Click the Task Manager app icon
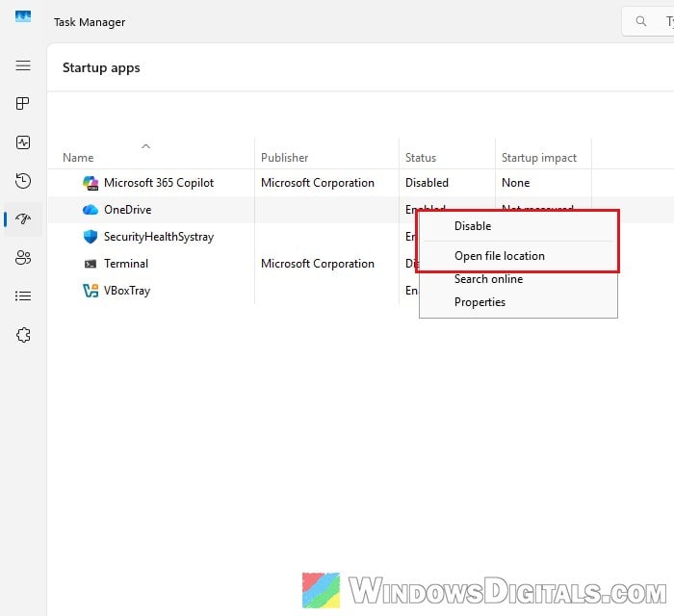This screenshot has width=674, height=616. click(23, 16)
